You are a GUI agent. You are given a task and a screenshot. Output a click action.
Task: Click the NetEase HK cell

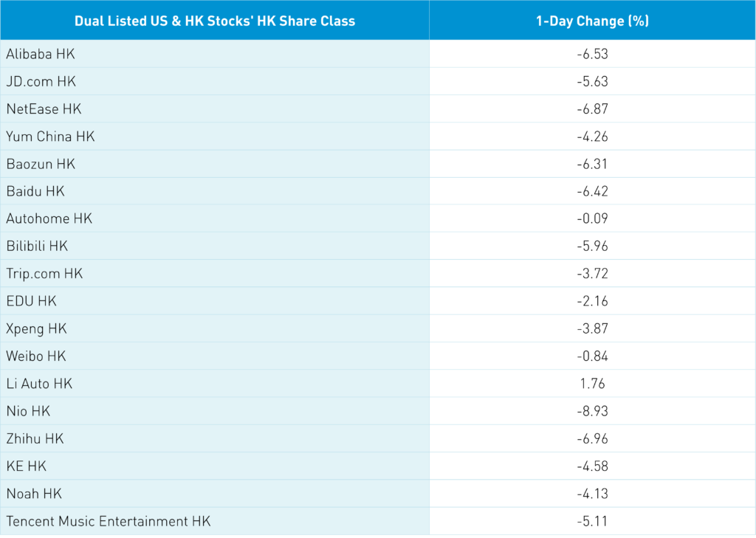[x=44, y=108]
